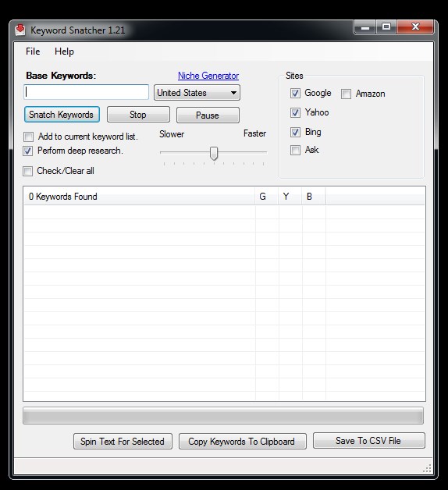
Task: Open the File menu
Action: (33, 51)
